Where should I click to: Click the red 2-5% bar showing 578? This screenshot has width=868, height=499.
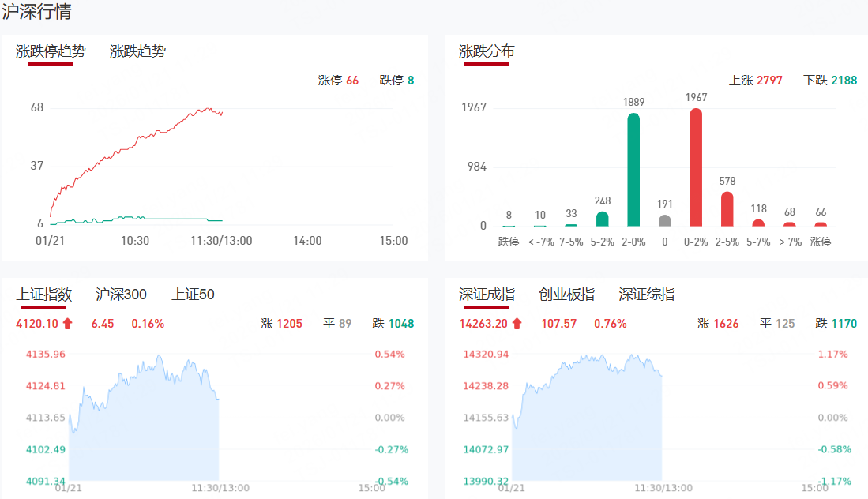[727, 209]
